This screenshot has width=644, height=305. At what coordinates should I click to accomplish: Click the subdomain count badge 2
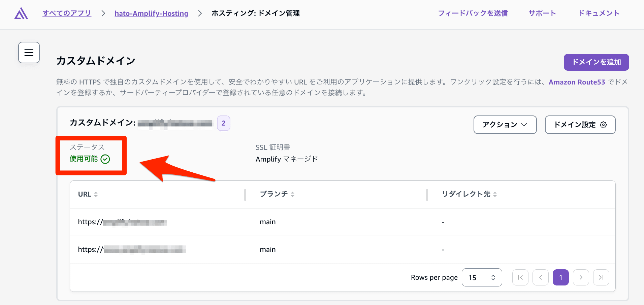(223, 123)
